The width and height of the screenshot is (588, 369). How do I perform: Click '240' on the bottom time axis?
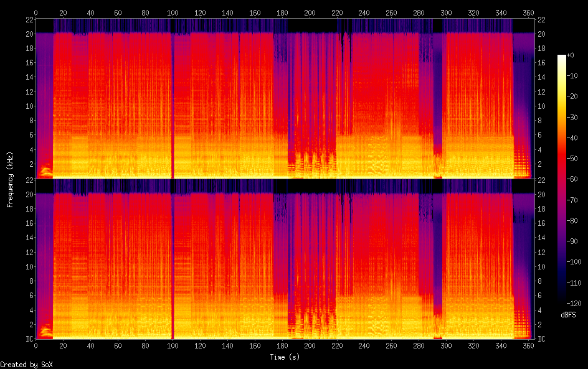click(364, 346)
